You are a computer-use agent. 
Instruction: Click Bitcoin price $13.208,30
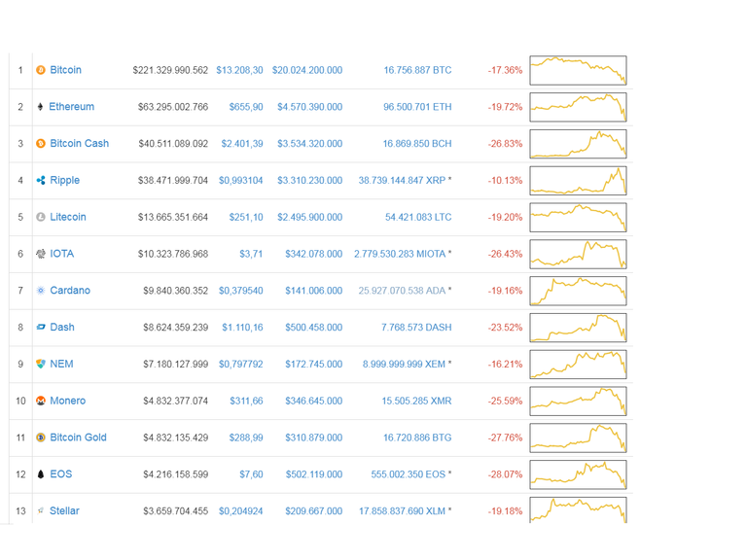(239, 70)
